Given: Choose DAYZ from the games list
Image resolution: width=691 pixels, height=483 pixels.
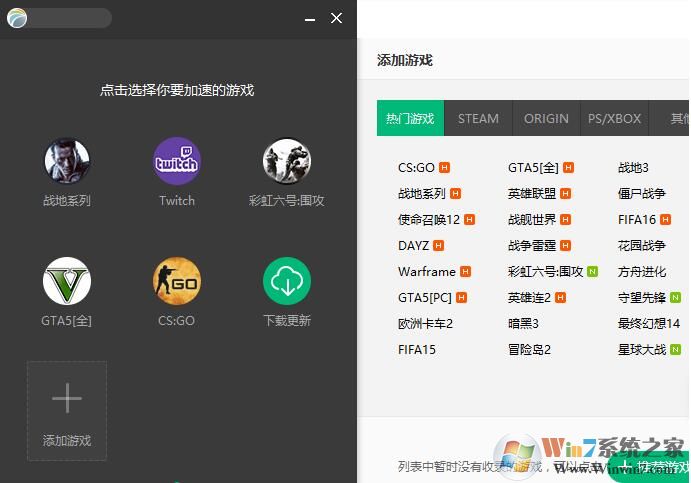Looking at the screenshot, I should point(413,245).
